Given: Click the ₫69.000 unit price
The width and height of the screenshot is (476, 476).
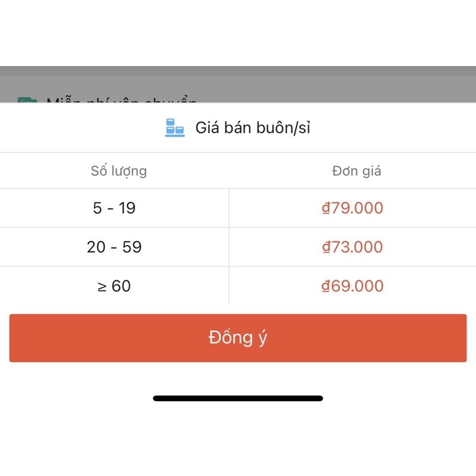Looking at the screenshot, I should point(352,286).
